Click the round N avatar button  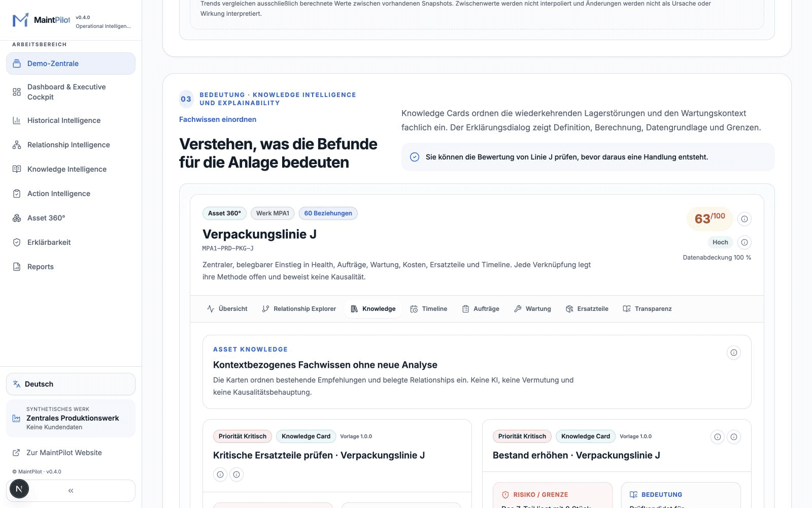point(19,489)
